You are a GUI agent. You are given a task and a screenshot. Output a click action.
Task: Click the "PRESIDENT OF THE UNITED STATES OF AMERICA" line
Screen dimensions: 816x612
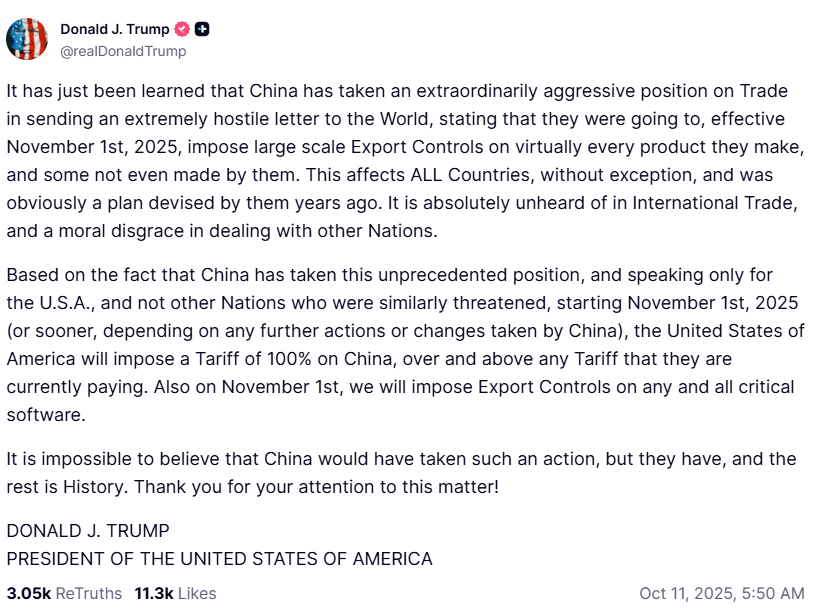[219, 558]
